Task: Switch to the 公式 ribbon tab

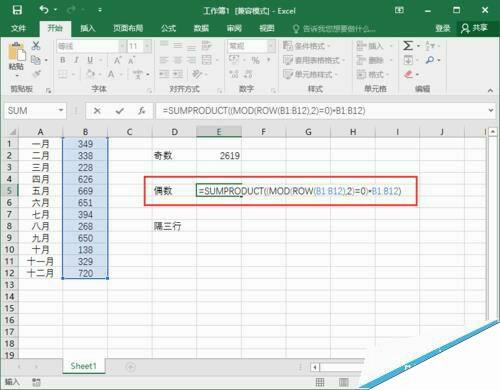Action: click(x=168, y=28)
